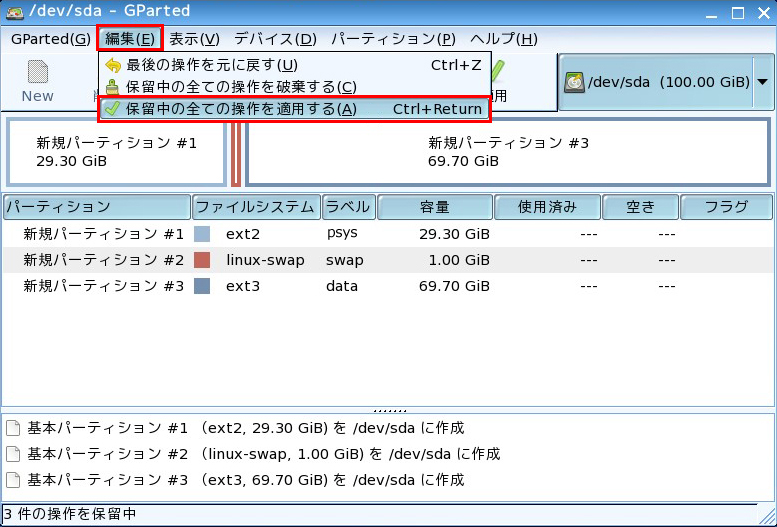The width and height of the screenshot is (777, 527).
Task: Open the /dev/sda device dropdown arrow
Action: 762,82
